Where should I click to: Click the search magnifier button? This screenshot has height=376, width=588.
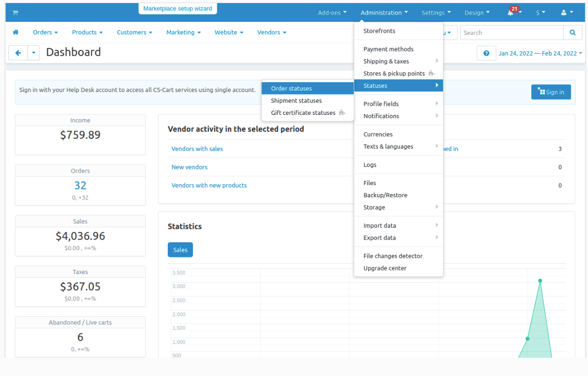coord(572,33)
